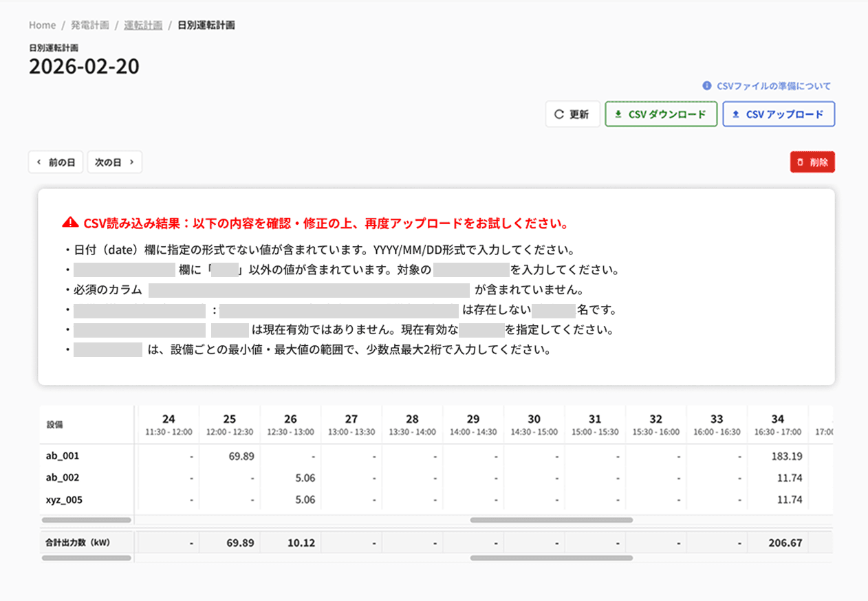
Task: Click slot 31 header 15:00 - 15:30
Action: 595,424
